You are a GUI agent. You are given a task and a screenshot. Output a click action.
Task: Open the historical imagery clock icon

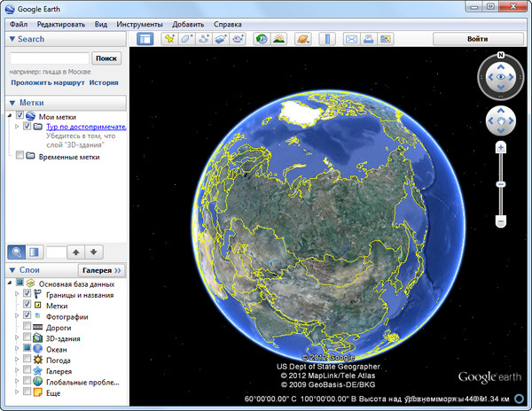[262, 39]
